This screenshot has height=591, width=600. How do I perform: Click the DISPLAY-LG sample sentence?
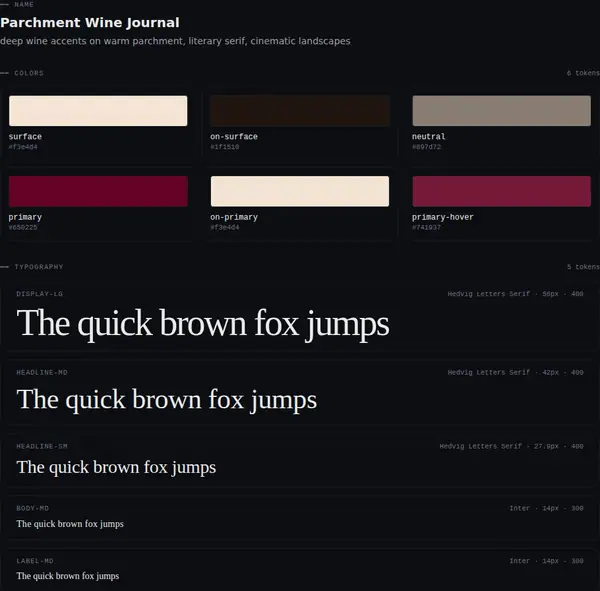pos(203,324)
